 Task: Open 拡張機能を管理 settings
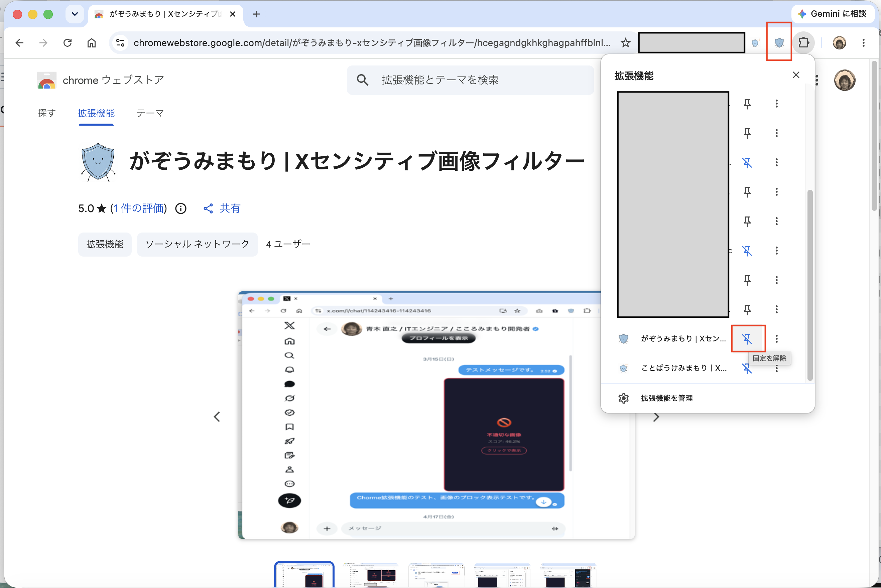click(707, 398)
